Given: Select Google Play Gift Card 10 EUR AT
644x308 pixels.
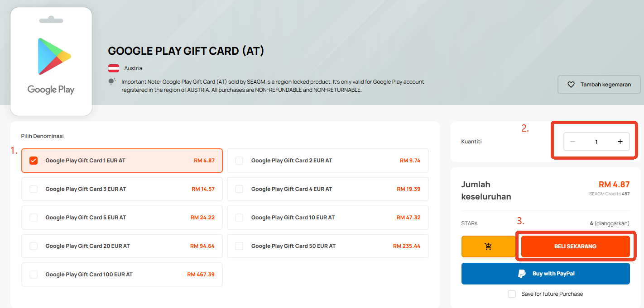Looking at the screenshot, I should tap(328, 218).
